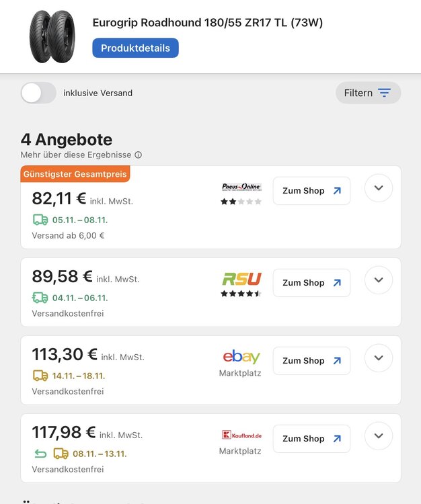This screenshot has height=504, width=421.
Task: Click the green delivery truck icon for 05.11.–08.11.
Action: [40, 220]
